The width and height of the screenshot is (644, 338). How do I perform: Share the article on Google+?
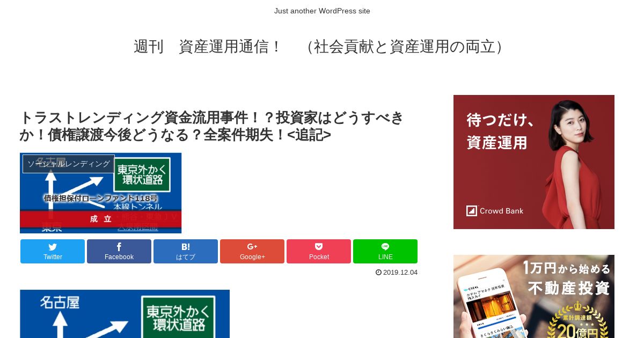click(x=252, y=251)
